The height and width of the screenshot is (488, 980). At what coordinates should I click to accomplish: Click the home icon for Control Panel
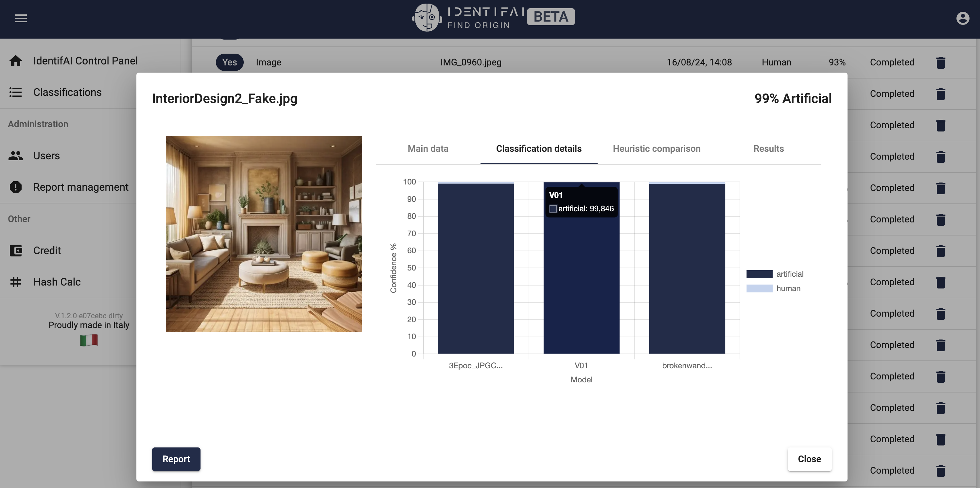(x=16, y=61)
